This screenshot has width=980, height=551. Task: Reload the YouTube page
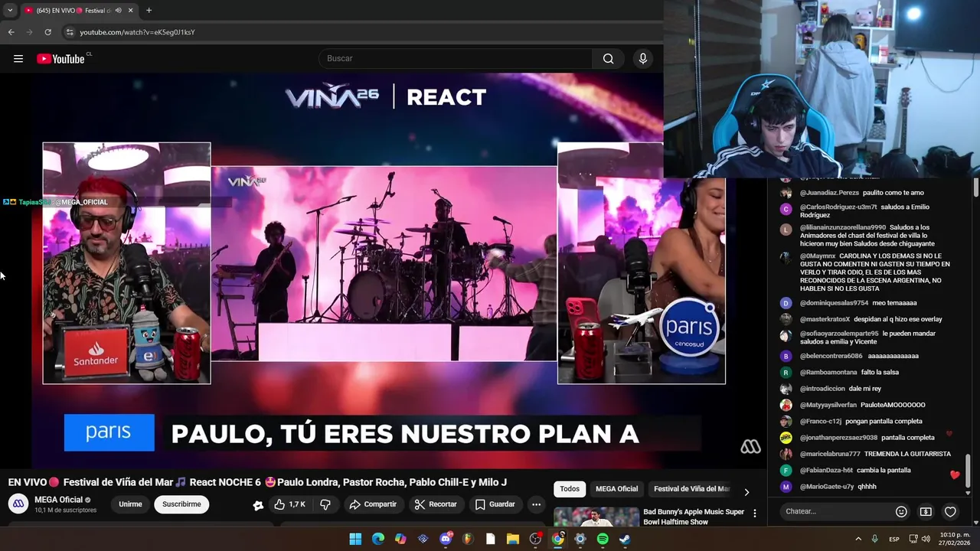click(x=47, y=32)
